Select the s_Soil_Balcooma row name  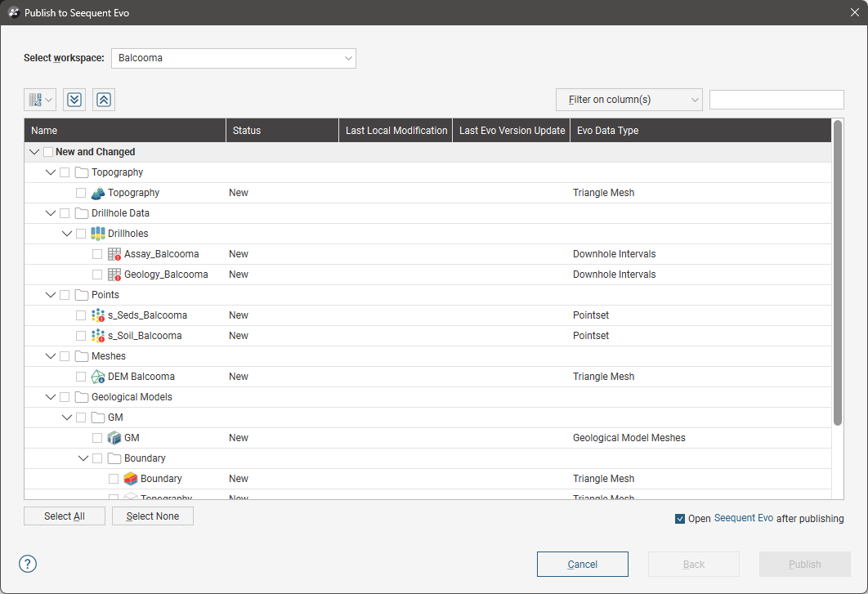click(145, 336)
